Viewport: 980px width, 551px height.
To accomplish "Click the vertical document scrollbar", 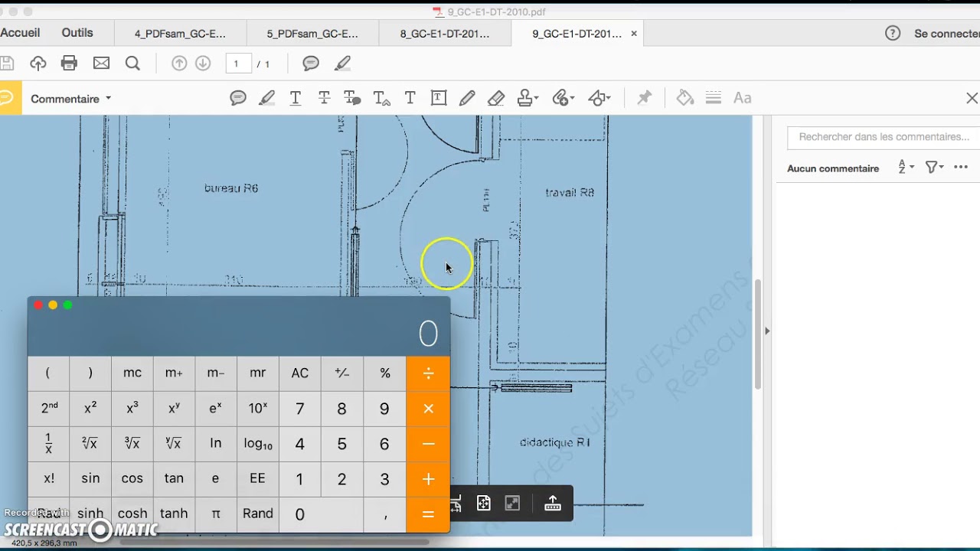I will coord(758,334).
